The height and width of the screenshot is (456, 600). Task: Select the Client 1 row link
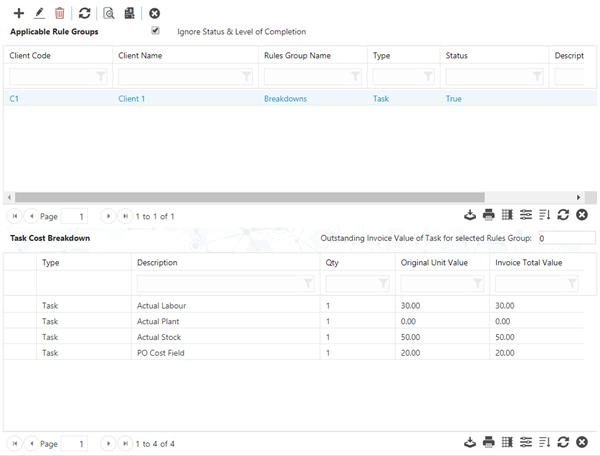132,99
